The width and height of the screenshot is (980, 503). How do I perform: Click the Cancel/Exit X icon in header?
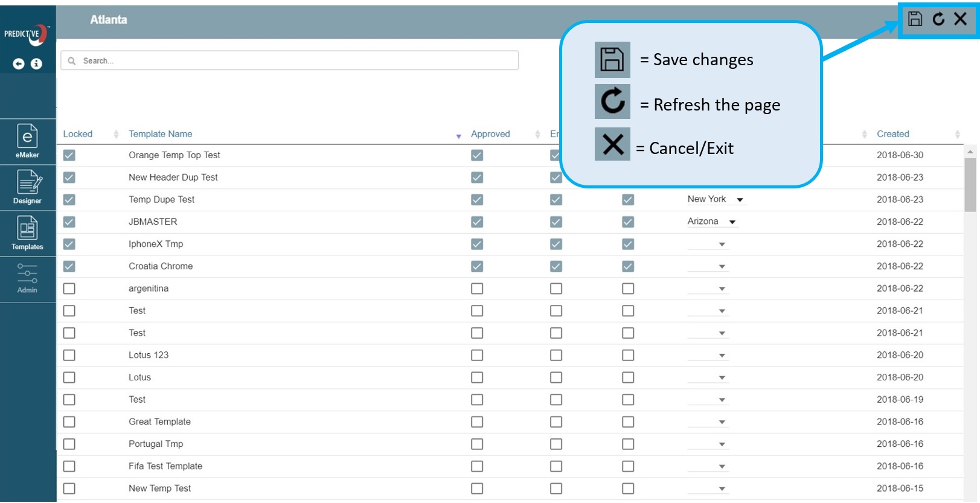[x=960, y=19]
